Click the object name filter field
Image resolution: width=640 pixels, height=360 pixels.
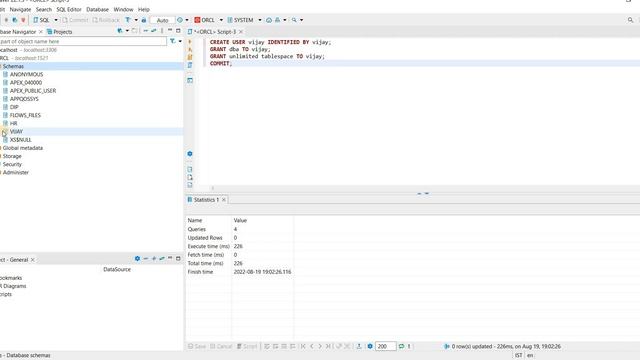(x=83, y=41)
